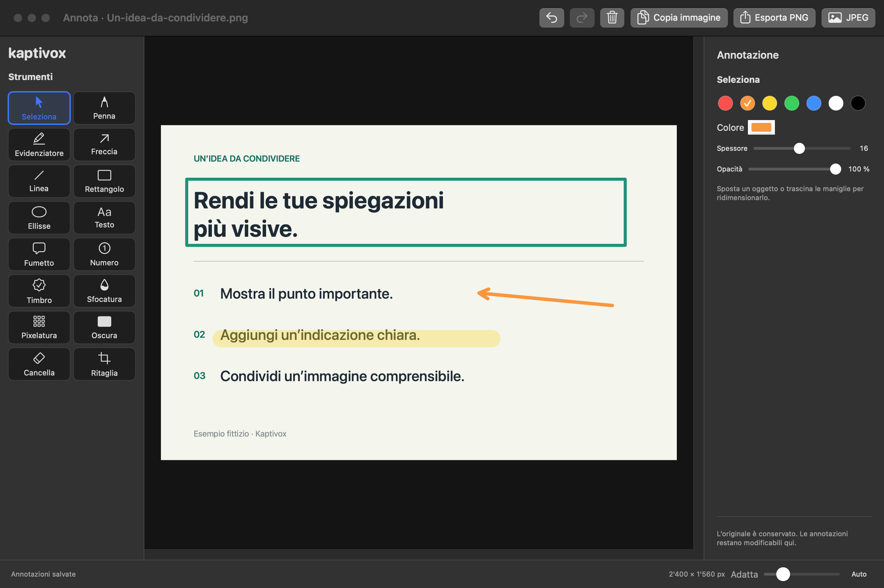This screenshot has width=884, height=588.
Task: Open the Colore custom color well
Action: (x=761, y=127)
